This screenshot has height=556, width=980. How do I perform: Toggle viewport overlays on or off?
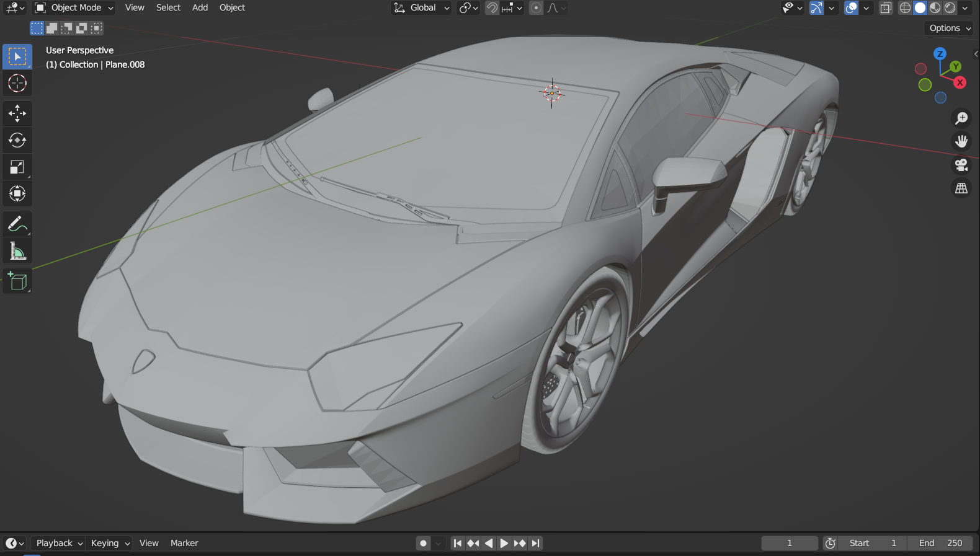(x=852, y=7)
